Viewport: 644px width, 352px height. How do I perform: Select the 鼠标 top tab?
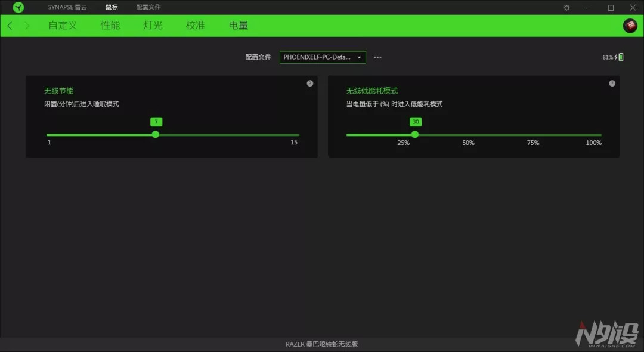click(x=112, y=7)
